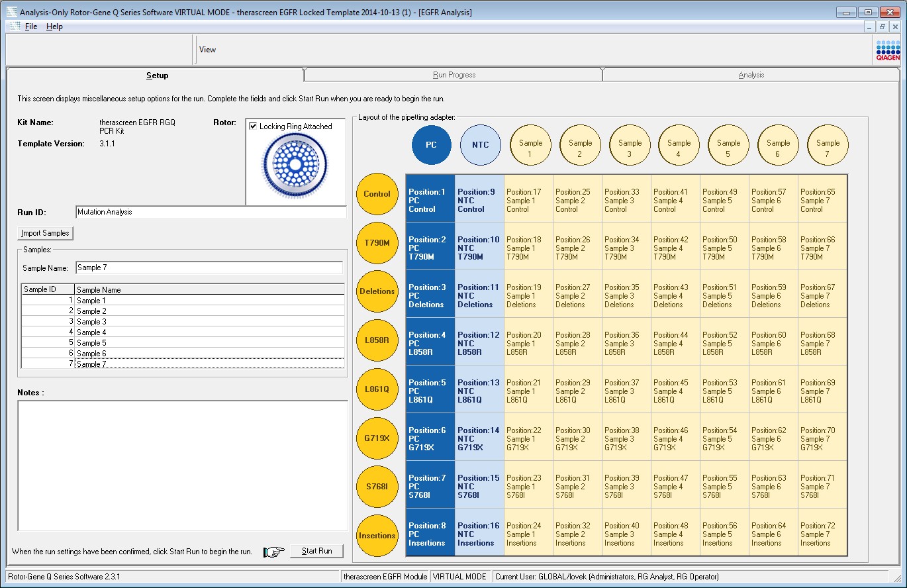Viewport: 907px width, 588px height.
Task: Click inside the Notes text area
Action: 183,465
